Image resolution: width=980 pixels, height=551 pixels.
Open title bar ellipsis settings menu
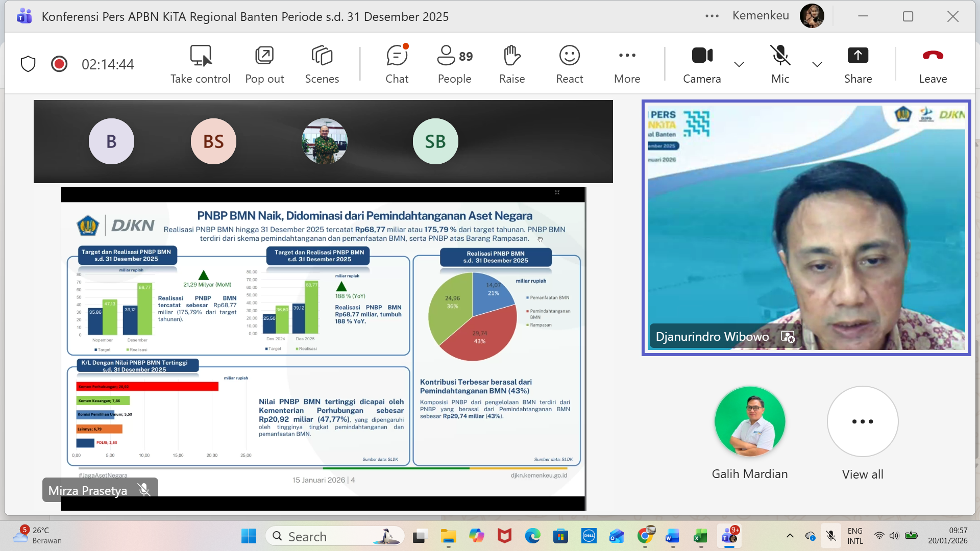pos(712,16)
